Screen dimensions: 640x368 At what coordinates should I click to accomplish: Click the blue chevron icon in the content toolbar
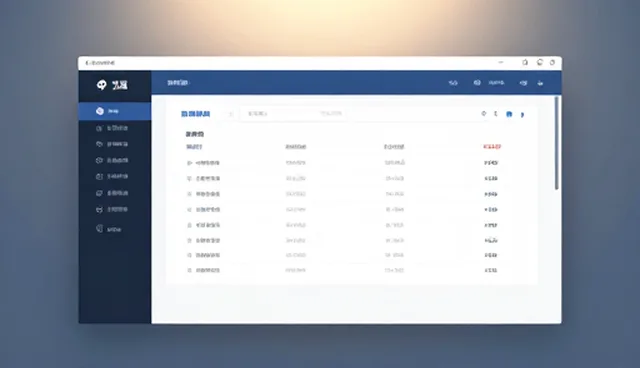point(522,115)
